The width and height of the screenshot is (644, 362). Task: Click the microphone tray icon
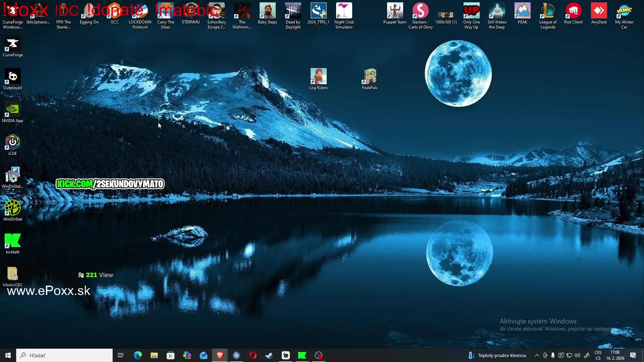click(553, 355)
